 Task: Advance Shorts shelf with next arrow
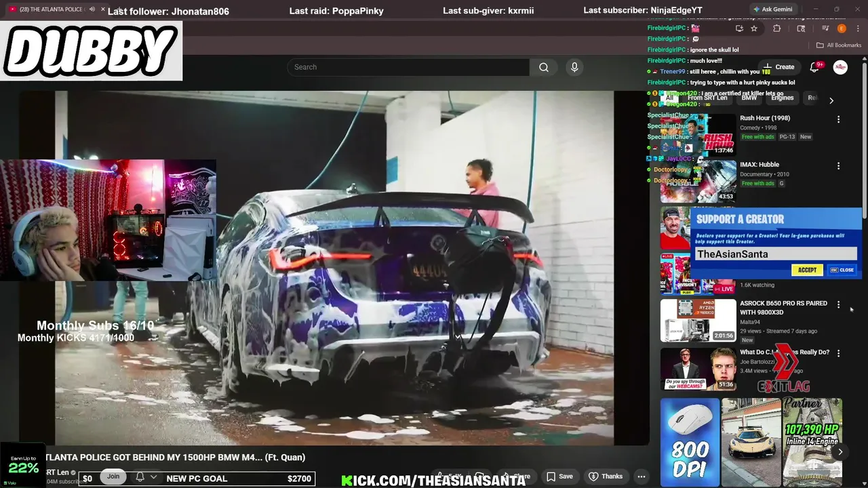coord(840,451)
